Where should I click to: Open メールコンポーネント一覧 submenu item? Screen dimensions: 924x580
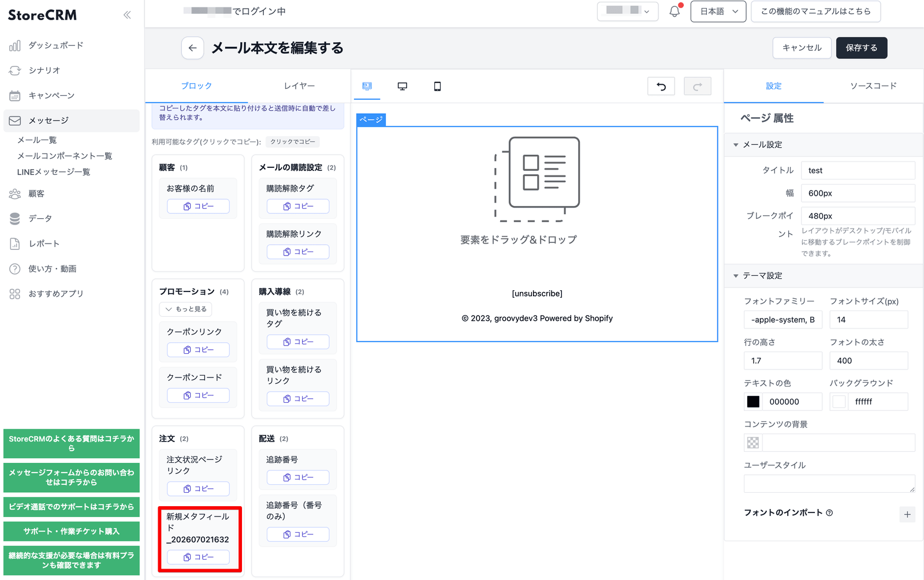tap(65, 156)
